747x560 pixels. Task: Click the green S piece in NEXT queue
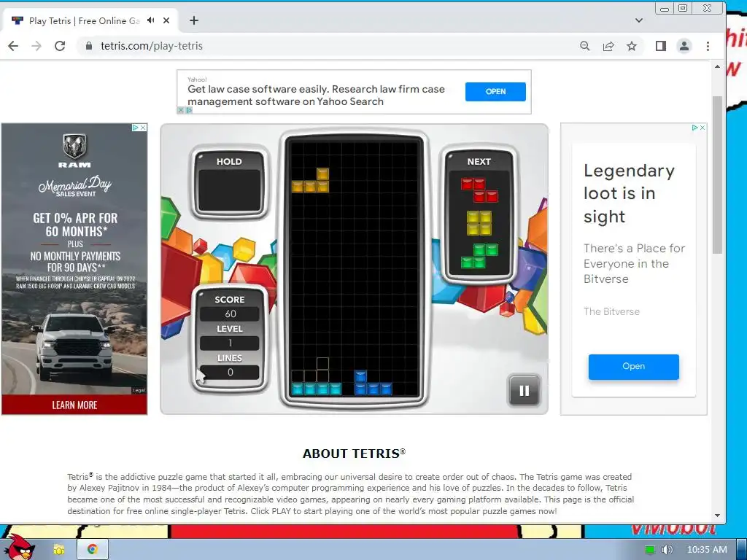pyautogui.click(x=479, y=256)
